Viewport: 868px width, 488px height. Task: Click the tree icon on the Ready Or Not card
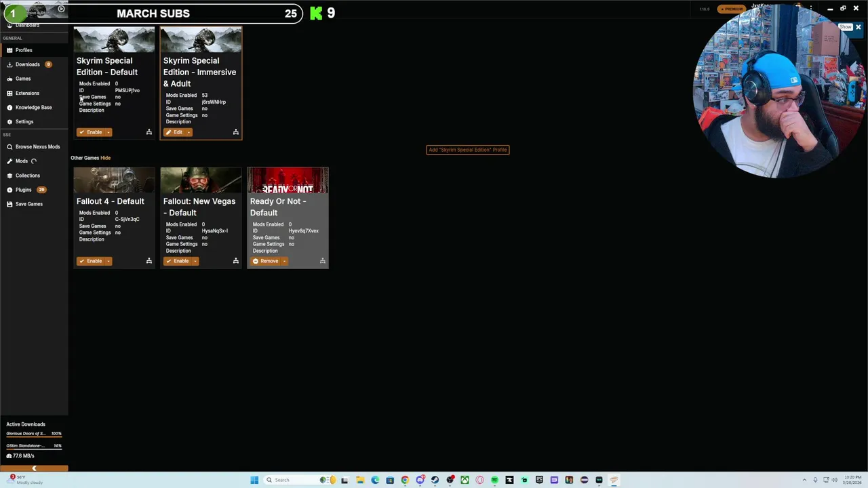[323, 261]
